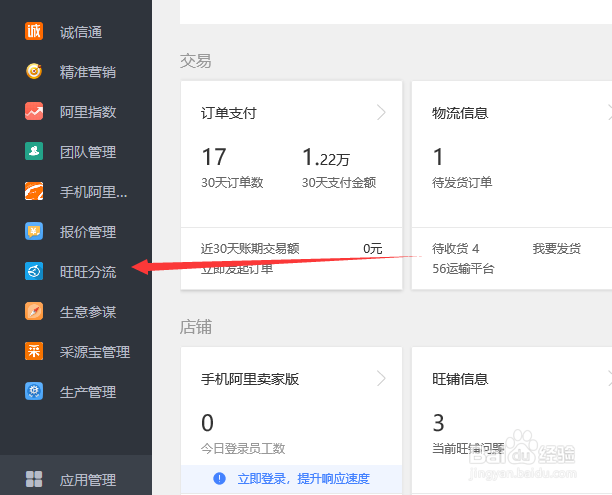Open the 订单支付 card title

tap(229, 113)
